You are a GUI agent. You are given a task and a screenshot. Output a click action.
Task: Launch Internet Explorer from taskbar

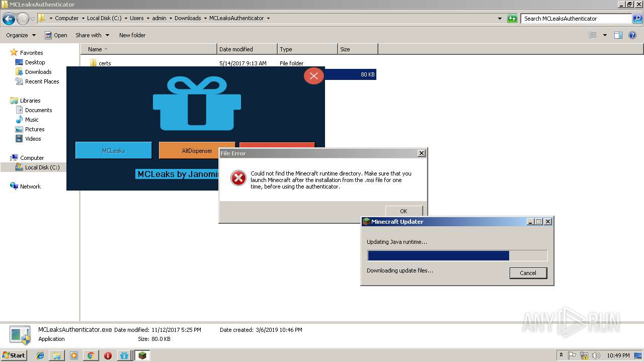click(40, 355)
